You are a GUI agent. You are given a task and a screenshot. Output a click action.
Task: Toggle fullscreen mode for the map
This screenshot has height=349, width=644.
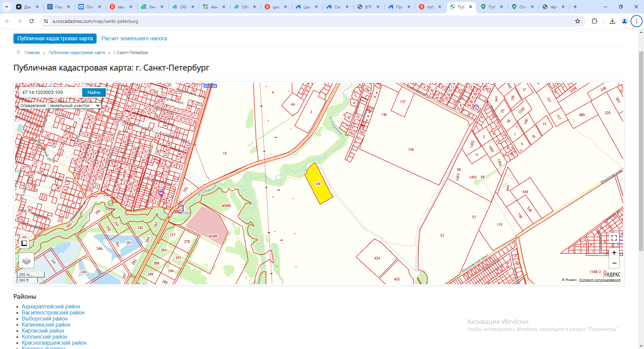click(x=614, y=238)
